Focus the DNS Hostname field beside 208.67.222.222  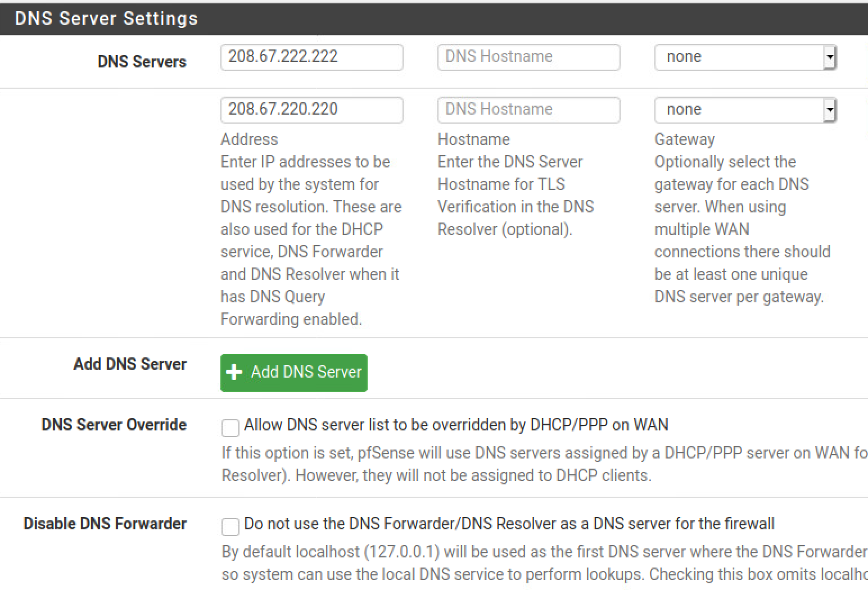point(528,57)
